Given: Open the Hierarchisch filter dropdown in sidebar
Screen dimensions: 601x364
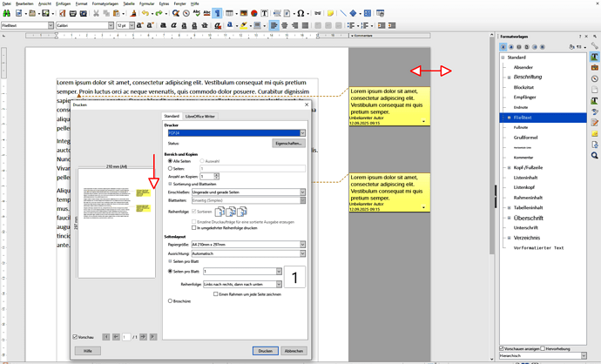Looking at the screenshot, I should click(543, 355).
